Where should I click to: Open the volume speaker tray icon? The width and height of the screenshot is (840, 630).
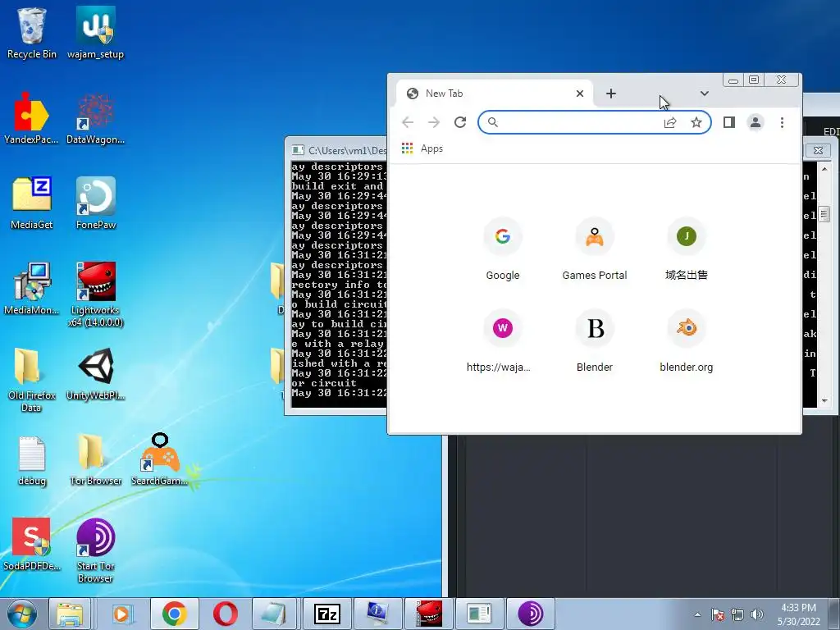(x=756, y=614)
